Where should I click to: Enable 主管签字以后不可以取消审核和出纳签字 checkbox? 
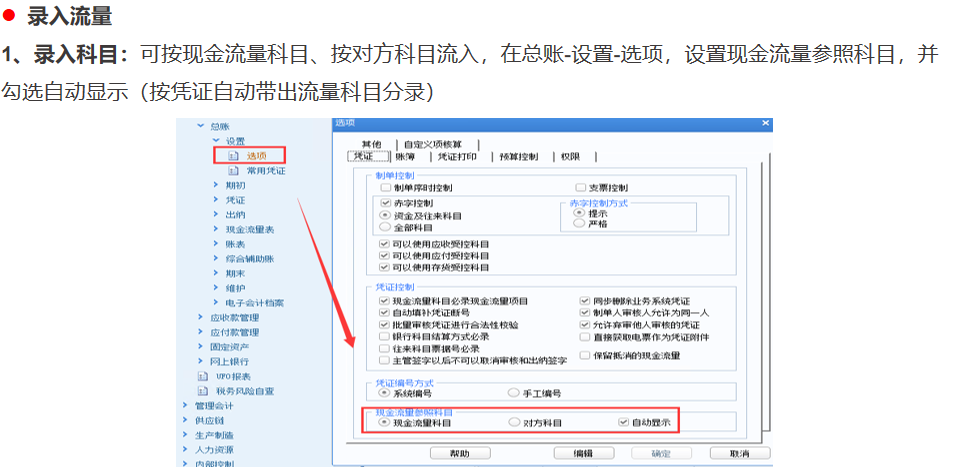pos(384,360)
